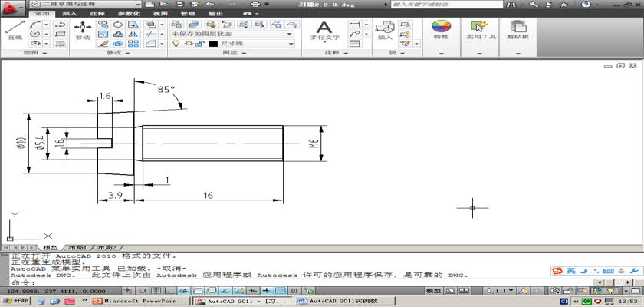Expand the Layers (图层) panel

235,53
